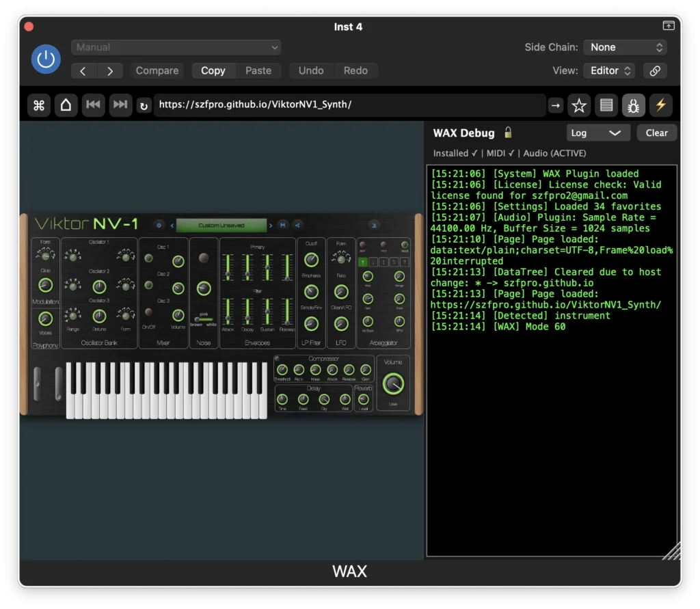Screen dimensions: 700x609
Task: Toggle the Noise on/off switch
Action: (x=203, y=258)
